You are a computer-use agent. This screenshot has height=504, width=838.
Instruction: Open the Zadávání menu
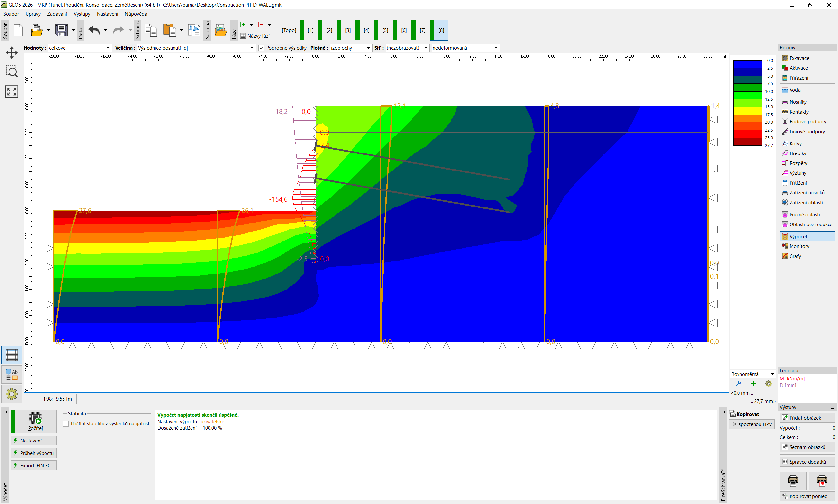tap(57, 14)
